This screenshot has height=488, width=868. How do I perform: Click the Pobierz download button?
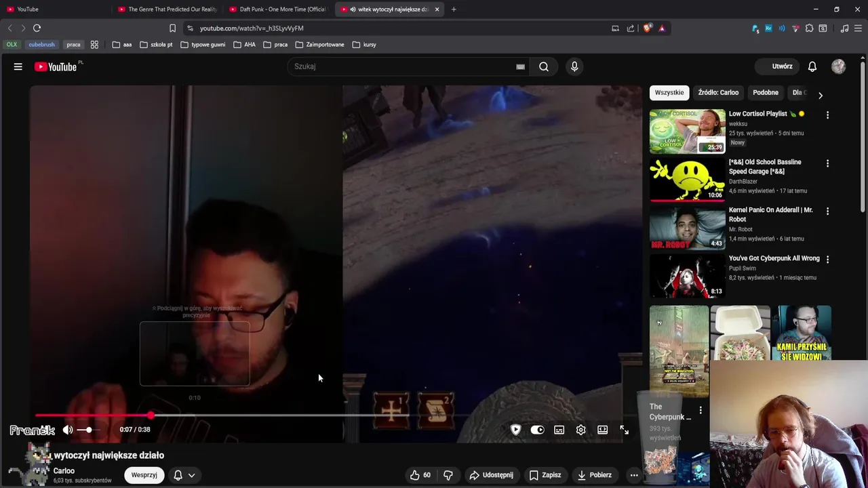[x=595, y=475]
